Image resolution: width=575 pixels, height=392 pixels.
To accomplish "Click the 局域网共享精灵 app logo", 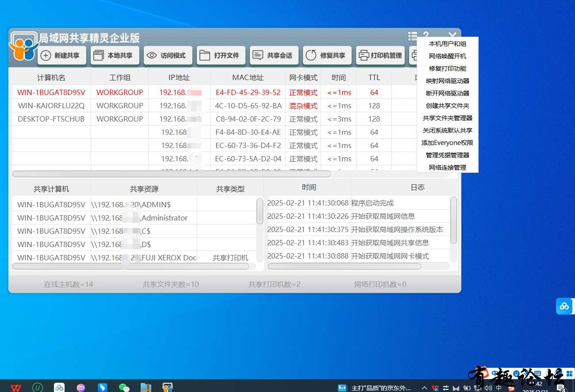I will tap(23, 46).
